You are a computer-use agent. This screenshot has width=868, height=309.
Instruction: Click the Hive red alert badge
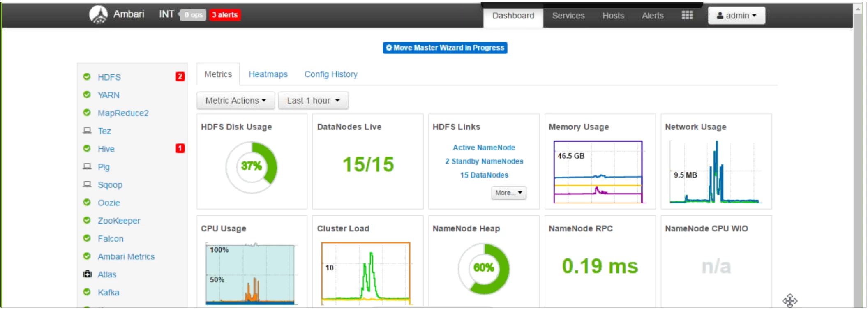tap(180, 148)
